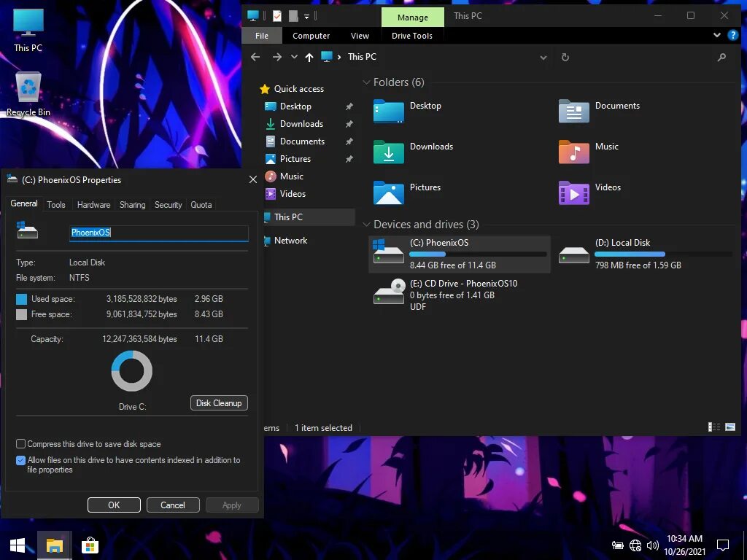This screenshot has width=747, height=560.
Task: Go forward in File Explorer
Action: point(276,57)
